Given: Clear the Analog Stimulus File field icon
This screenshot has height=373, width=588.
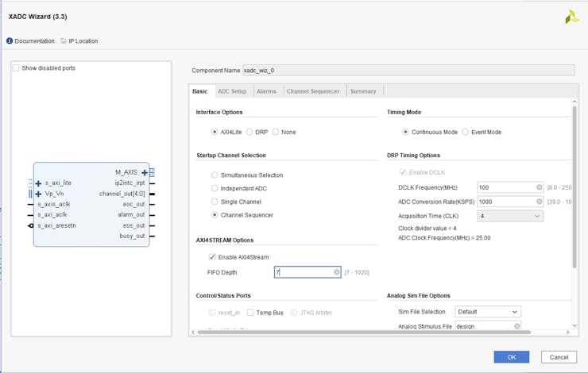Looking at the screenshot, I should (516, 326).
